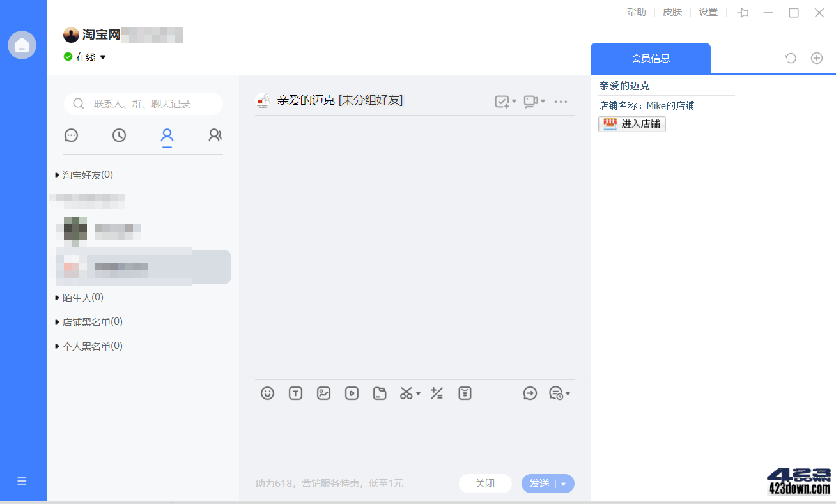Viewport: 836px width, 504px height.
Task: Open the screenshot options dropdown arrow
Action: [x=417, y=393]
